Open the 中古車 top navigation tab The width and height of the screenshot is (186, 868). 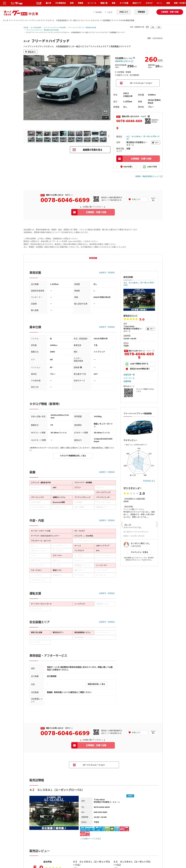pos(39,3)
